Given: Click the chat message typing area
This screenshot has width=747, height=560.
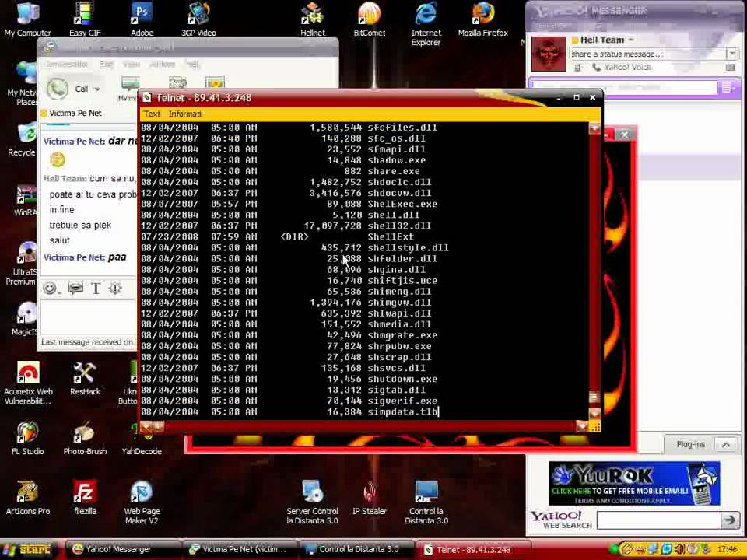Looking at the screenshot, I should pos(89,317).
